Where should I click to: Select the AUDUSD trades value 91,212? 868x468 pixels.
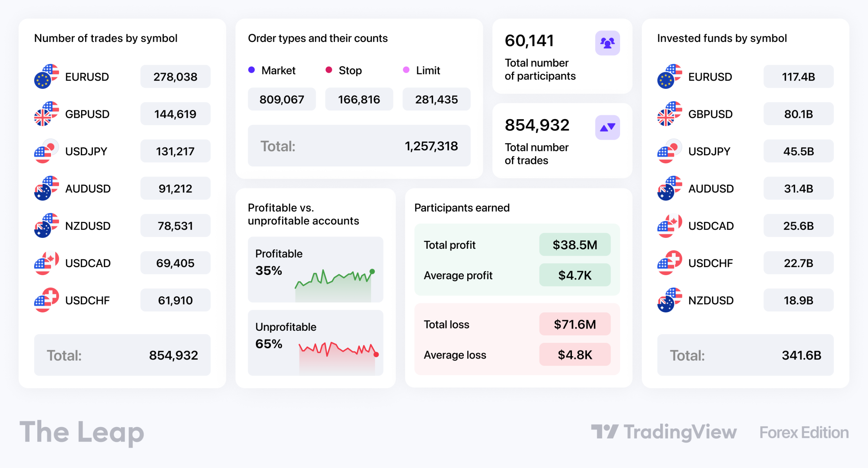(x=175, y=188)
